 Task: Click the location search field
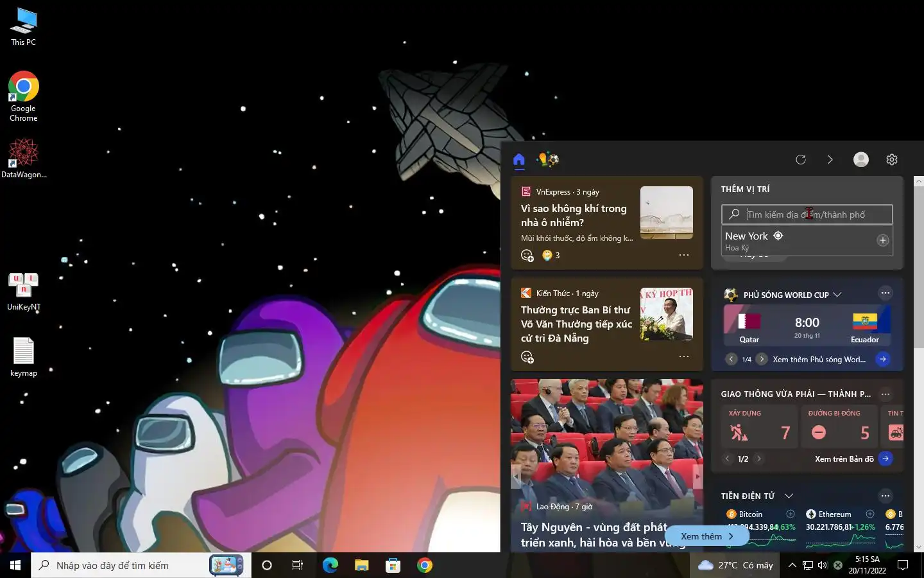point(807,215)
